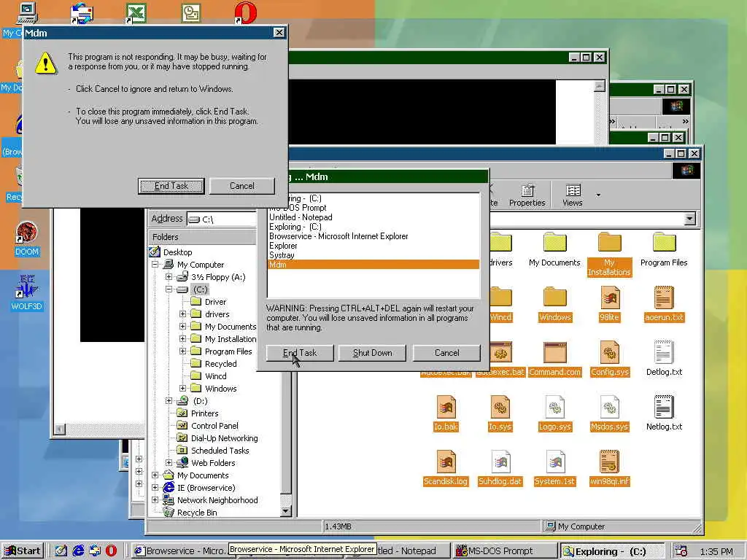Collapse the (C:) drive tree node
747x560 pixels.
click(x=169, y=289)
